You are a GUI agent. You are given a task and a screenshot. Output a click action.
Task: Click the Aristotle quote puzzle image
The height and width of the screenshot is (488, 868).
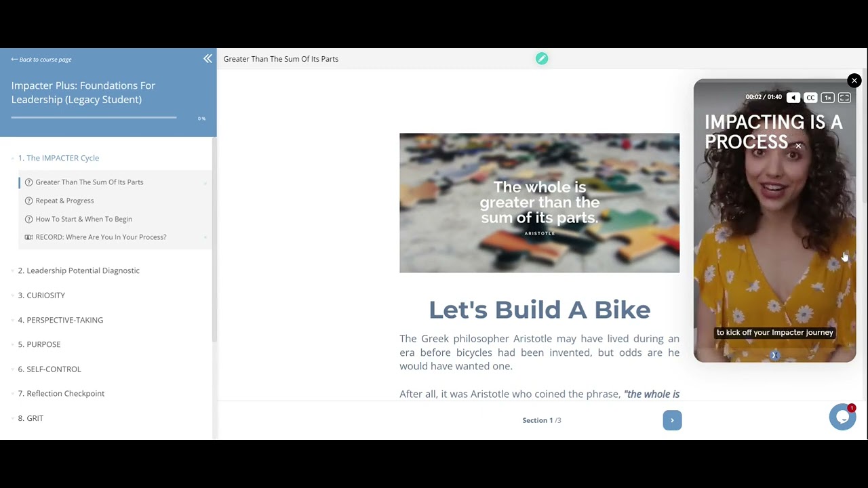[539, 203]
